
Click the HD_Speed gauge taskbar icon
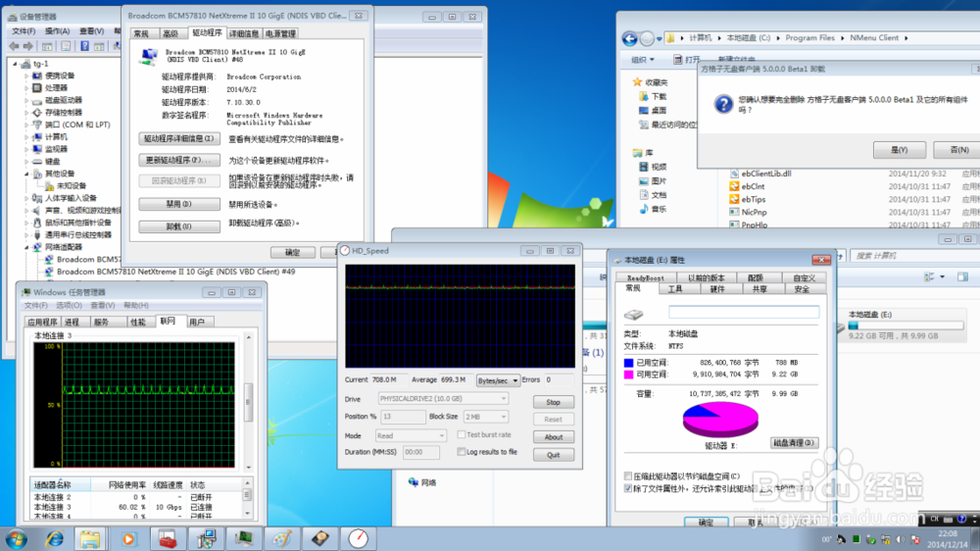[x=358, y=538]
